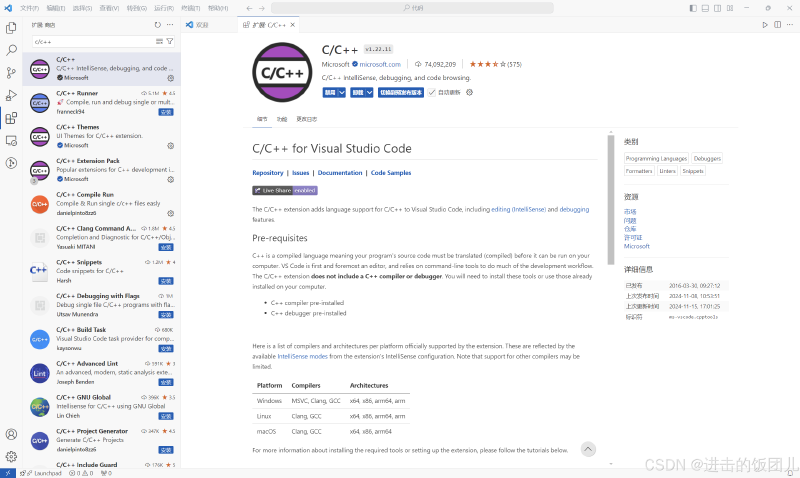Open the Source Control view
The width and height of the screenshot is (800, 478).
pyautogui.click(x=11, y=72)
